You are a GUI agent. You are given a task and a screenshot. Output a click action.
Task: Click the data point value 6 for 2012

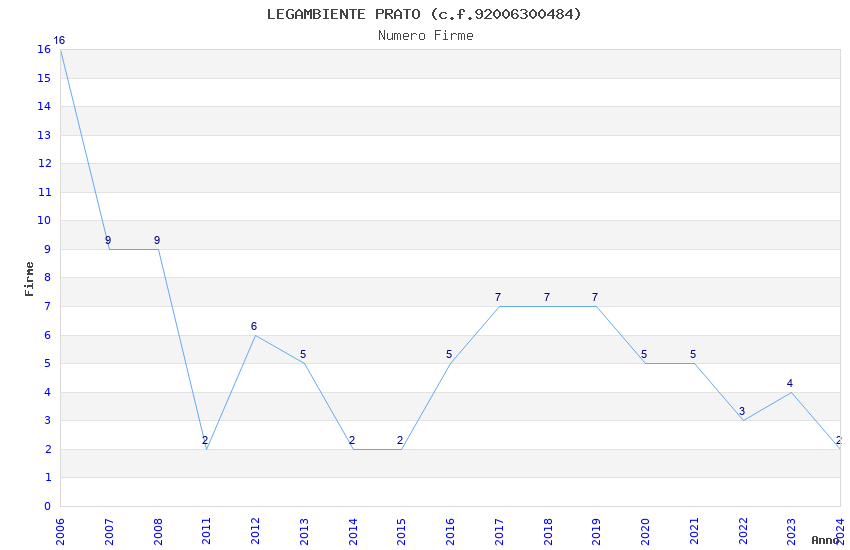tap(254, 326)
